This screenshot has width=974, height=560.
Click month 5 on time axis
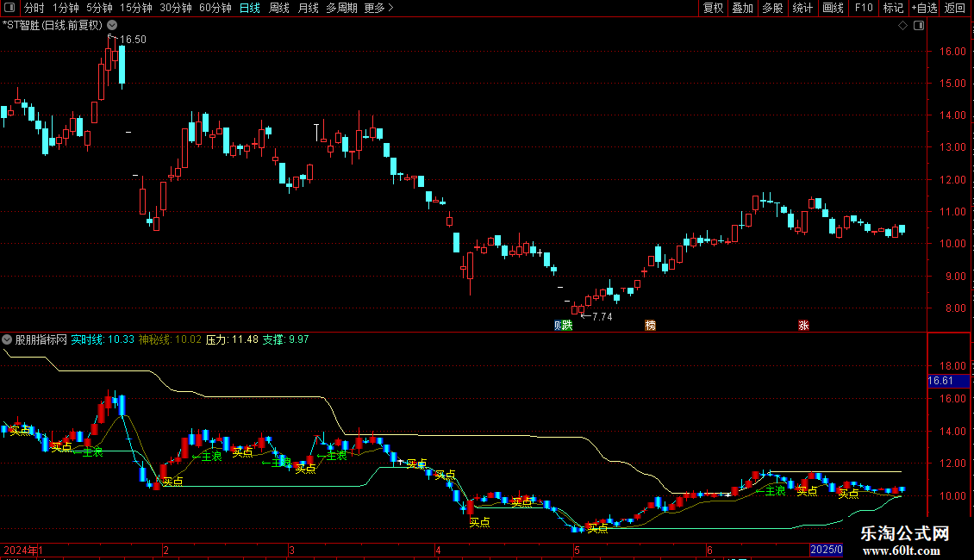[x=577, y=550]
